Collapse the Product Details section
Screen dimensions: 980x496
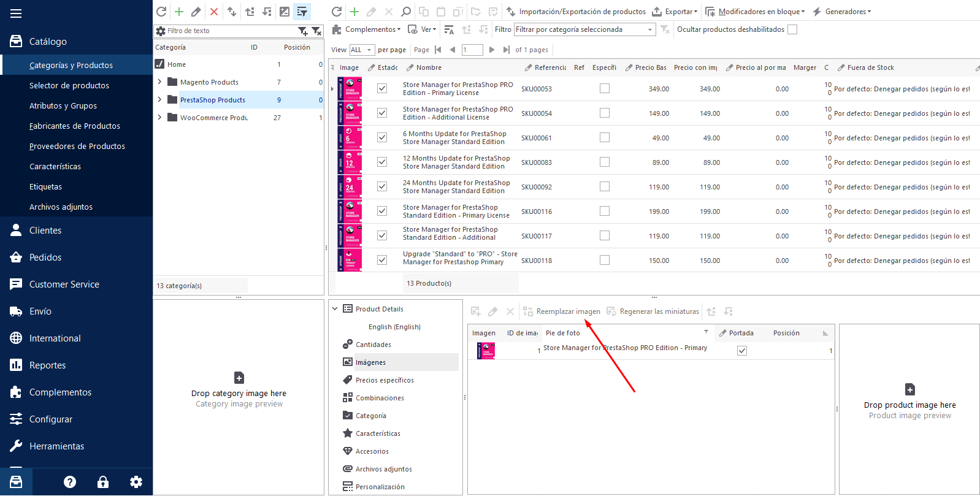point(335,309)
